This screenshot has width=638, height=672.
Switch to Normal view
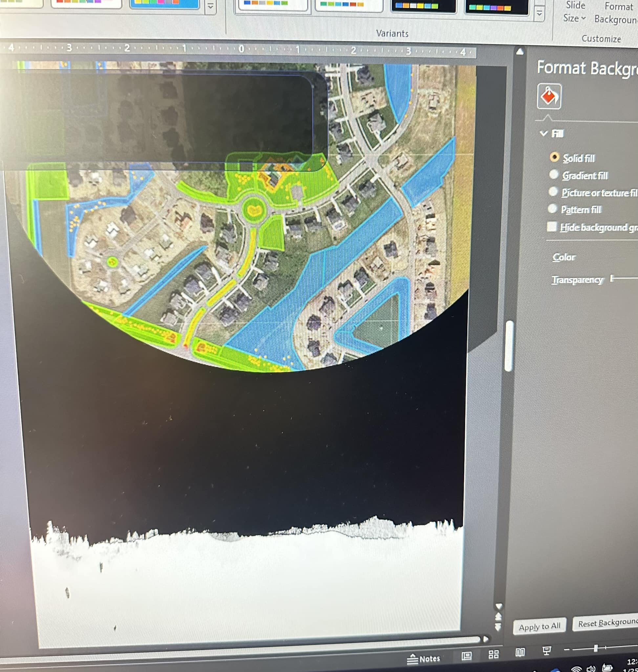click(x=466, y=655)
